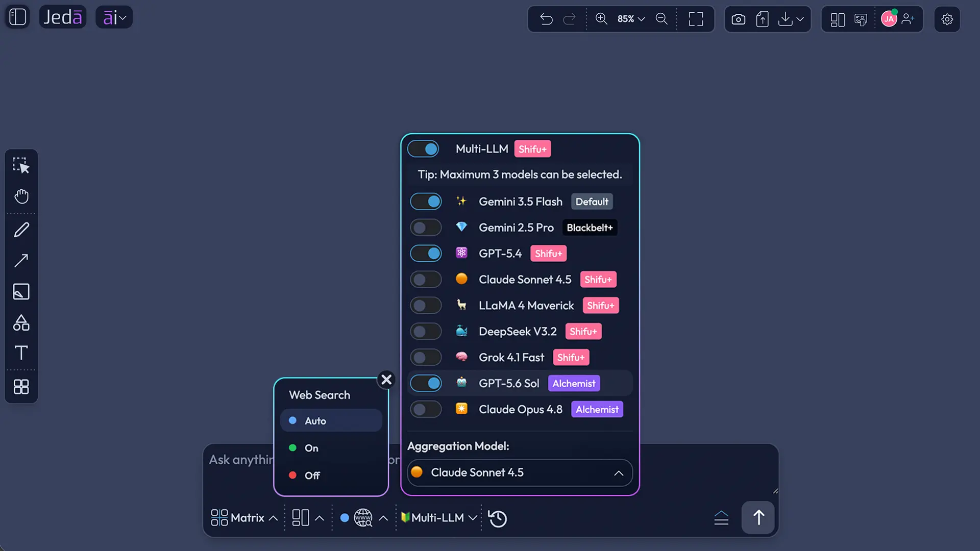Zoom out of the canvas

tap(661, 19)
